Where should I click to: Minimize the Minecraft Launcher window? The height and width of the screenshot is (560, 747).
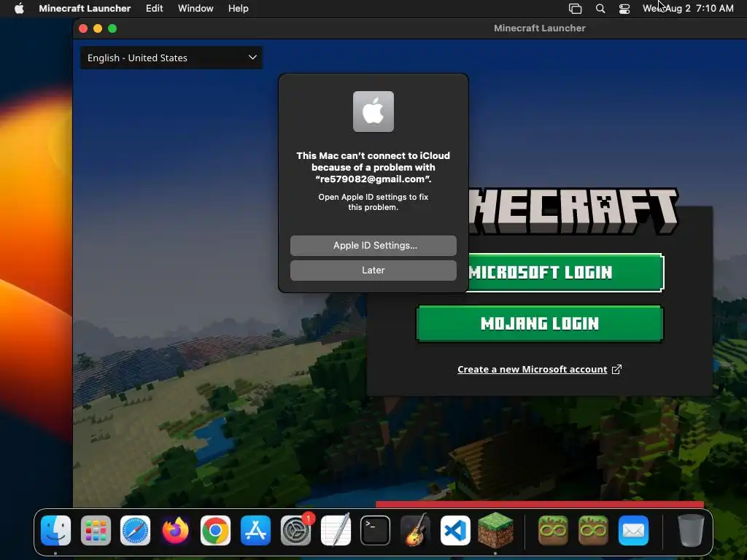coord(98,28)
